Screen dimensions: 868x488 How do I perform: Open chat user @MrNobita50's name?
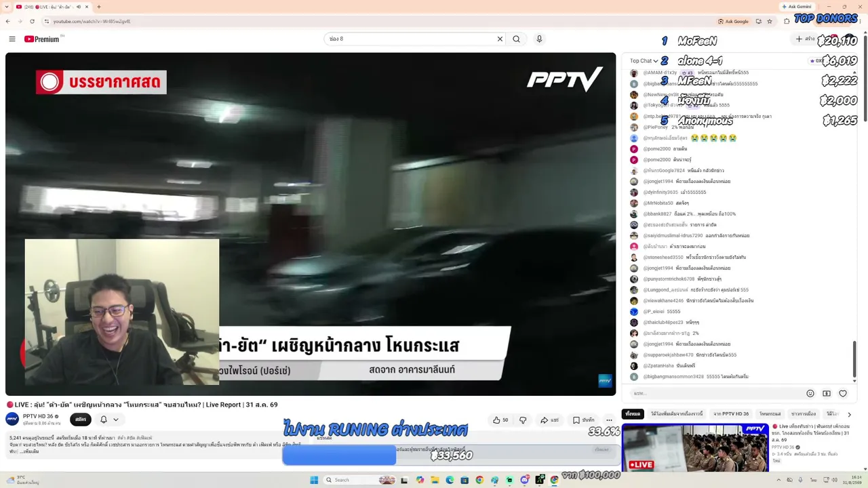tap(658, 203)
